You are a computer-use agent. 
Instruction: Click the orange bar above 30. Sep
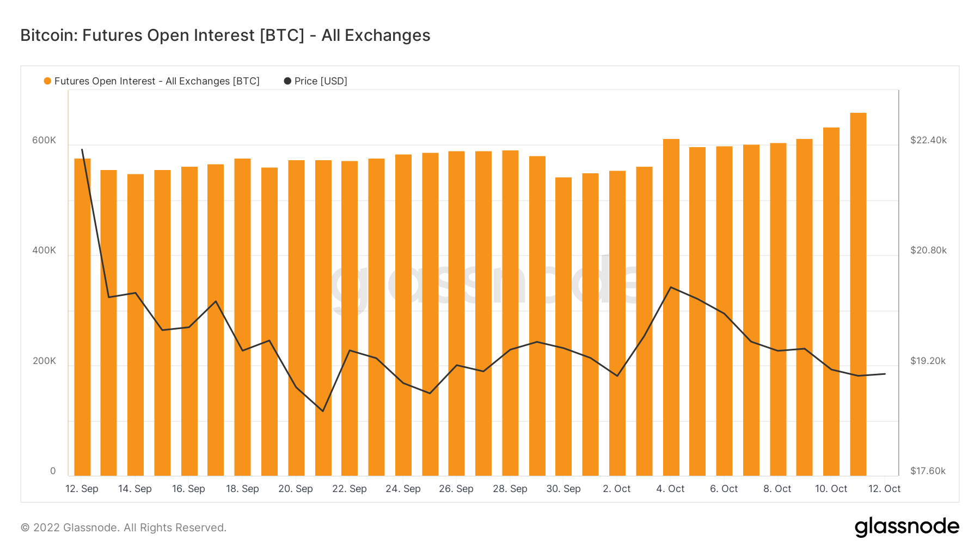[563, 327]
